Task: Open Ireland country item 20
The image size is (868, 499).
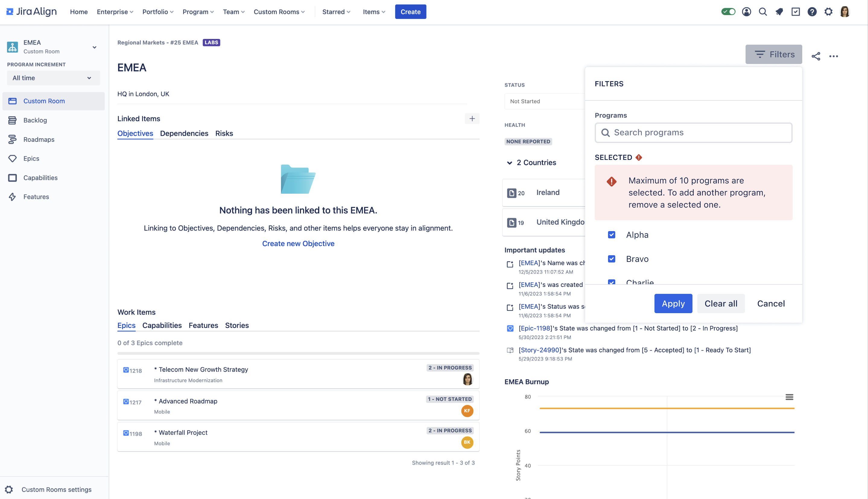Action: [544, 192]
